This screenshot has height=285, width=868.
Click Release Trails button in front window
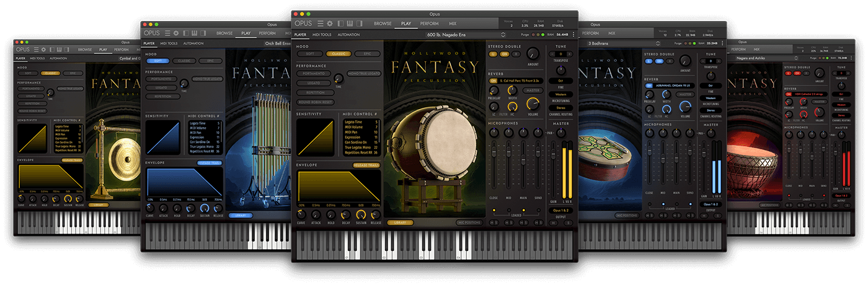click(366, 165)
